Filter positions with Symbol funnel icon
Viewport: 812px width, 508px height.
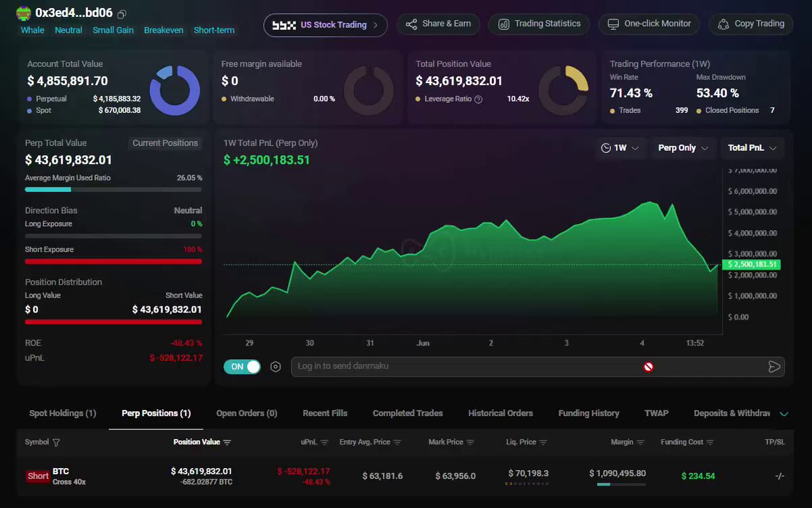pyautogui.click(x=56, y=442)
